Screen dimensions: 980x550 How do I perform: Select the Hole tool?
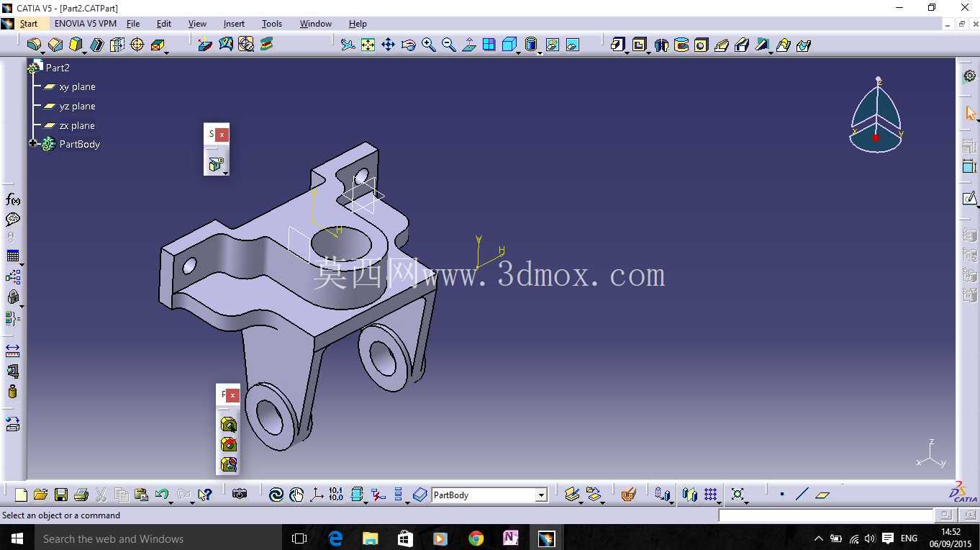(701, 45)
